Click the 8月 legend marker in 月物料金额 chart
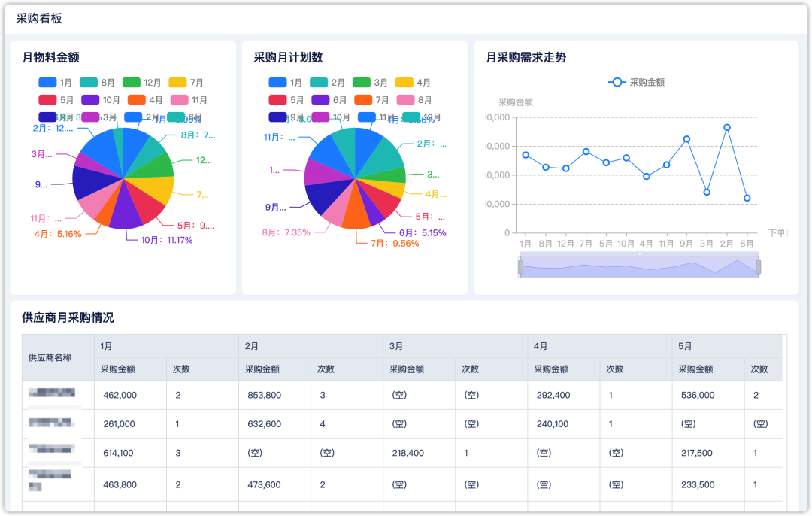812x516 pixels. pos(90,82)
